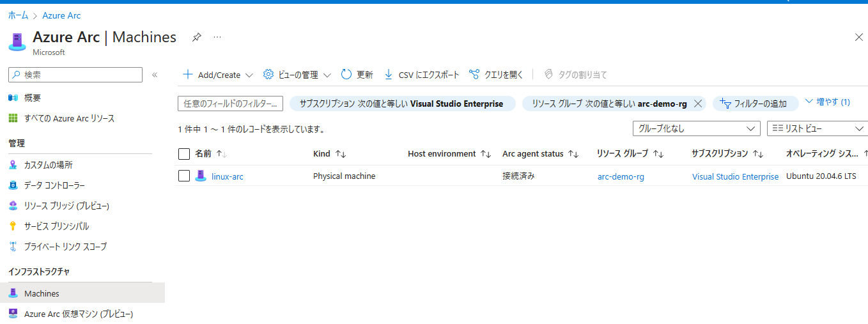Open the グループ化なし grouping dropdown
Viewport: 868px width, 324px height.
[x=696, y=128]
